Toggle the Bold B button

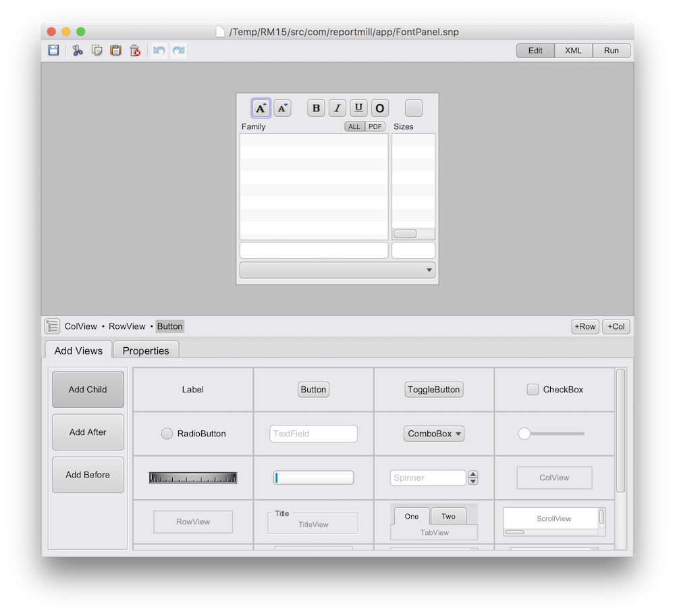pos(316,108)
